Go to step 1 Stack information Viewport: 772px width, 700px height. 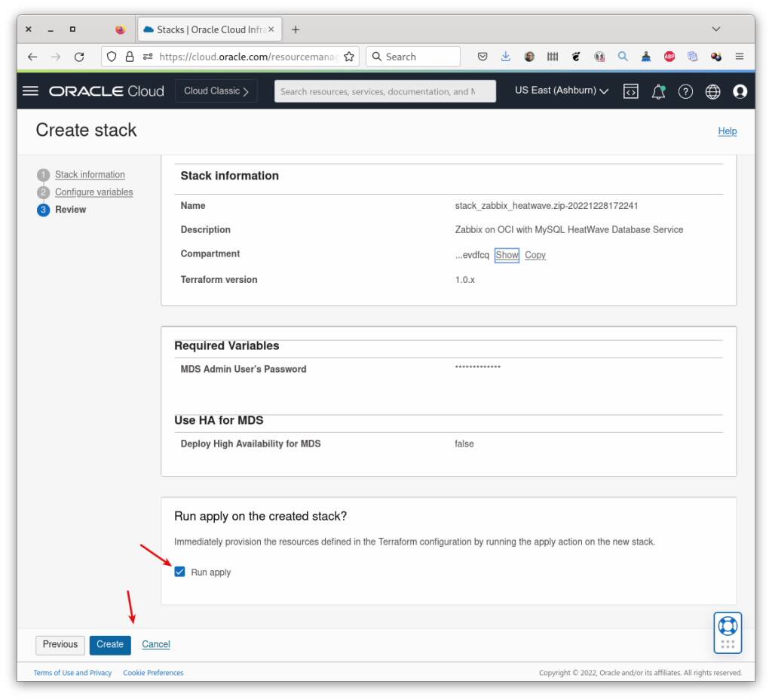click(90, 174)
